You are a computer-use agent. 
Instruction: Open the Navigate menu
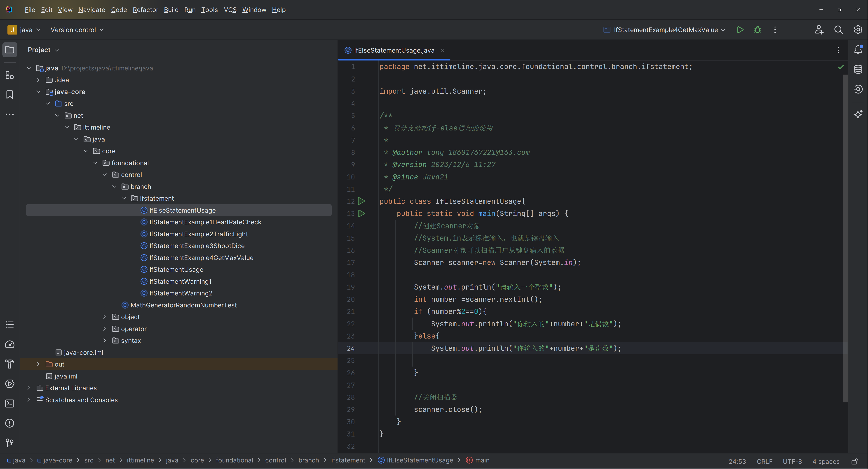(92, 10)
